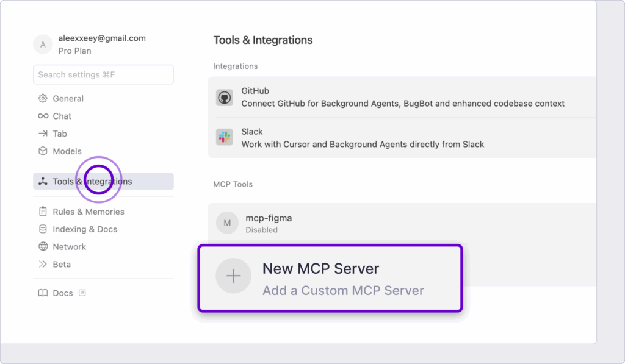The image size is (625, 364).
Task: Click the Chat infinity icon
Action: click(x=43, y=116)
